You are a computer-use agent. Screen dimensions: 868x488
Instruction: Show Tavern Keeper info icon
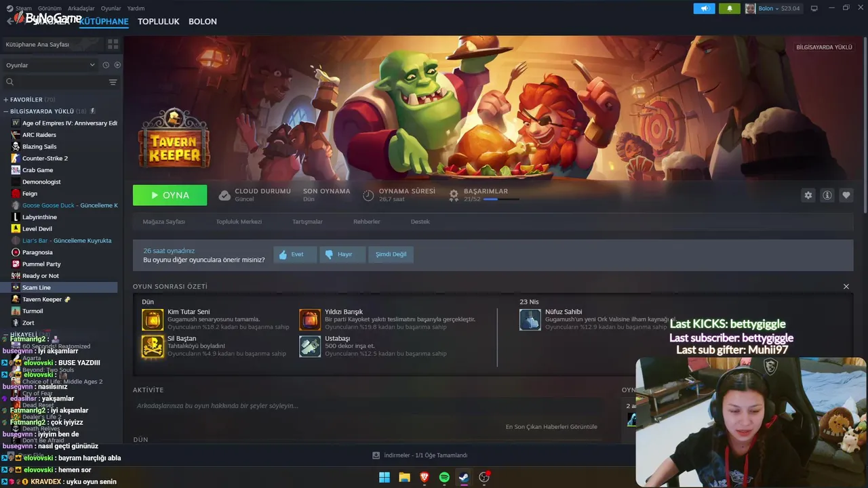827,195
